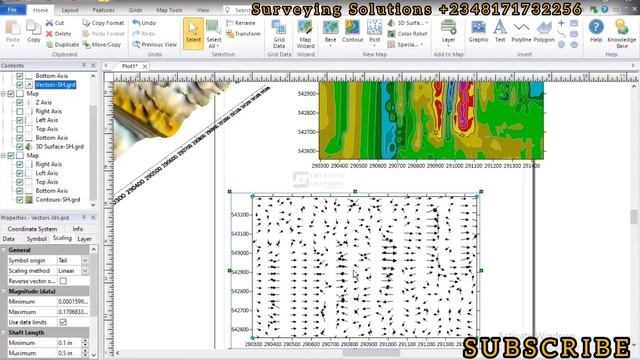This screenshot has height=360, width=640.
Task: Click the Rename tool
Action: [x=241, y=23]
